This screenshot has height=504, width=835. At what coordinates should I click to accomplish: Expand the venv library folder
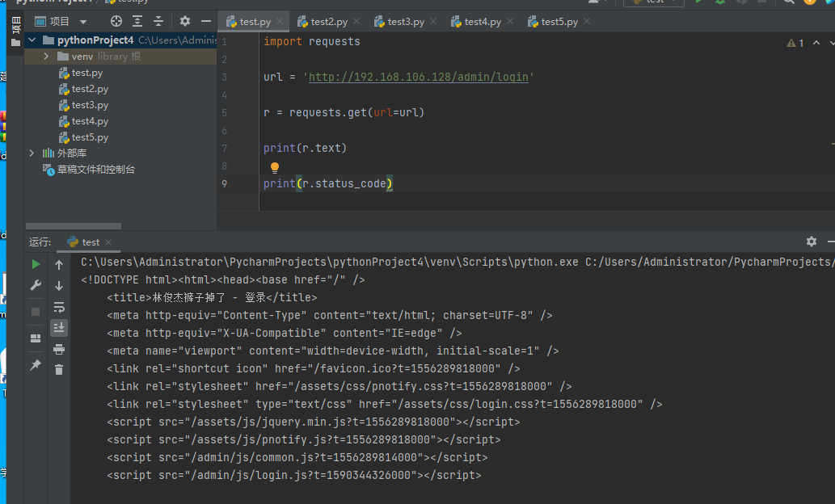point(46,56)
